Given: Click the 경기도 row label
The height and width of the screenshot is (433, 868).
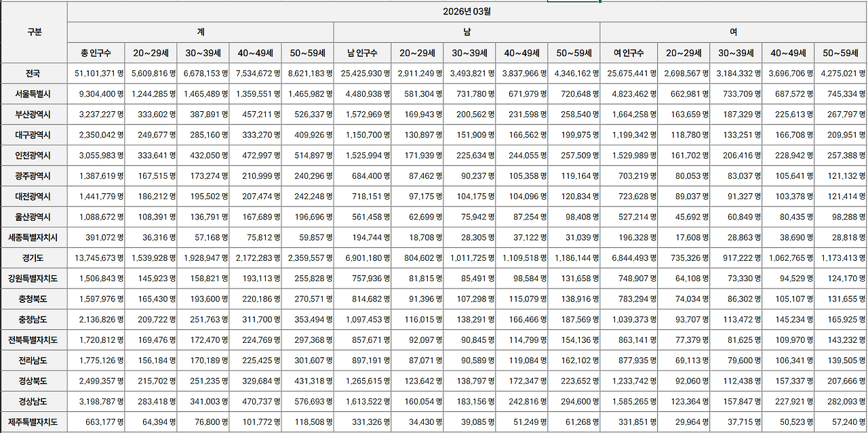Looking at the screenshot, I should click(34, 258).
